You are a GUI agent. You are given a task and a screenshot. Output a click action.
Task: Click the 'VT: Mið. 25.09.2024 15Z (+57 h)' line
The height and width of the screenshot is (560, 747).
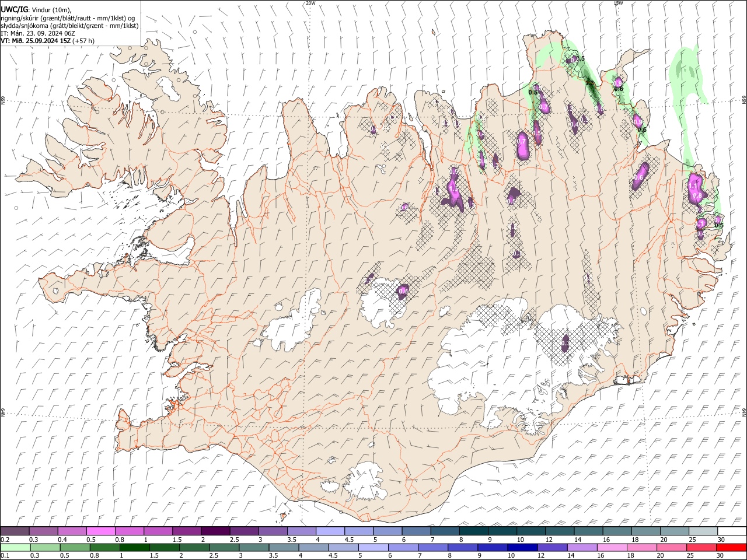(48, 41)
